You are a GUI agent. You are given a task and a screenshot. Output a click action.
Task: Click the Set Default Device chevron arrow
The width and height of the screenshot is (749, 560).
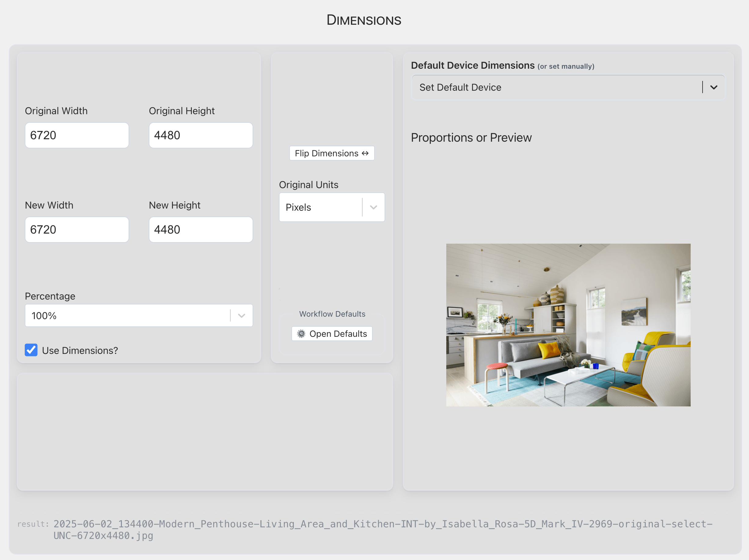pyautogui.click(x=714, y=87)
